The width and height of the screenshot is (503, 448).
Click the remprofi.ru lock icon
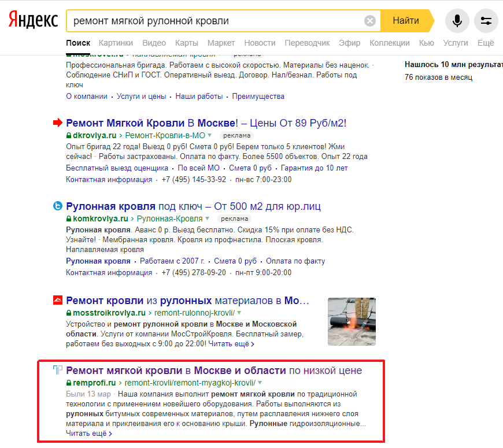(x=69, y=383)
